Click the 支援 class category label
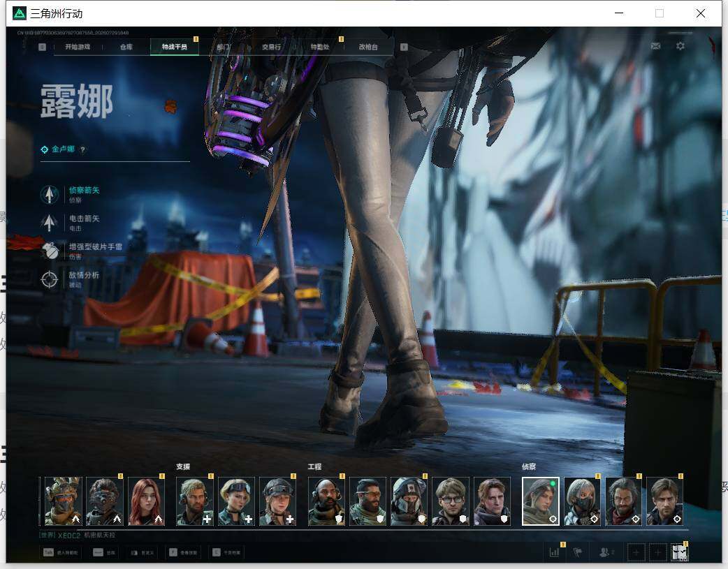Screen dimensions: 728x569 pyautogui.click(x=183, y=466)
